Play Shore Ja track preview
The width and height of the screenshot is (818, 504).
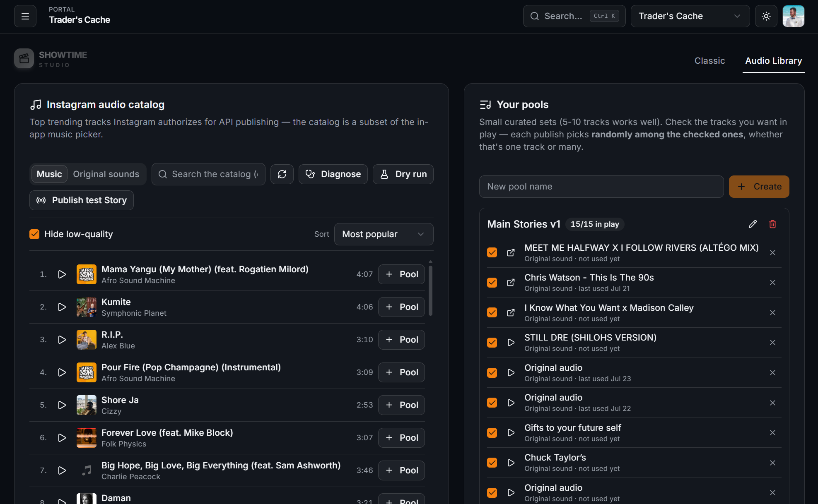pyautogui.click(x=62, y=405)
